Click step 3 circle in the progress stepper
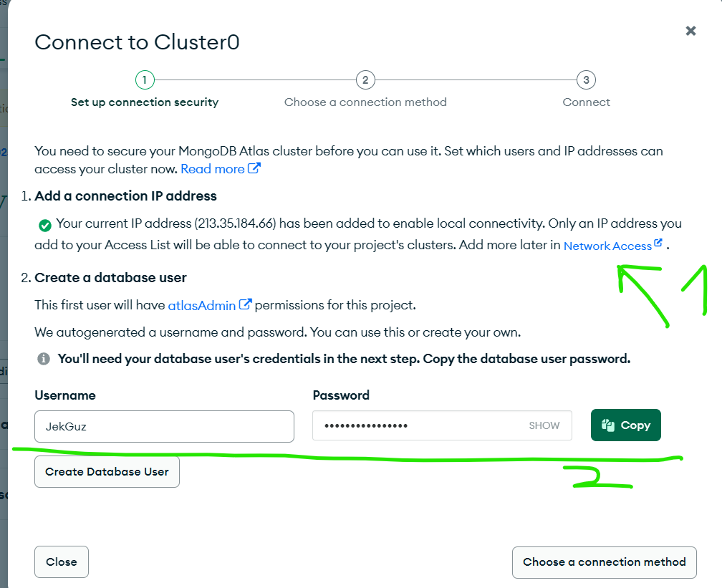This screenshot has height=588, width=722. tap(586, 80)
